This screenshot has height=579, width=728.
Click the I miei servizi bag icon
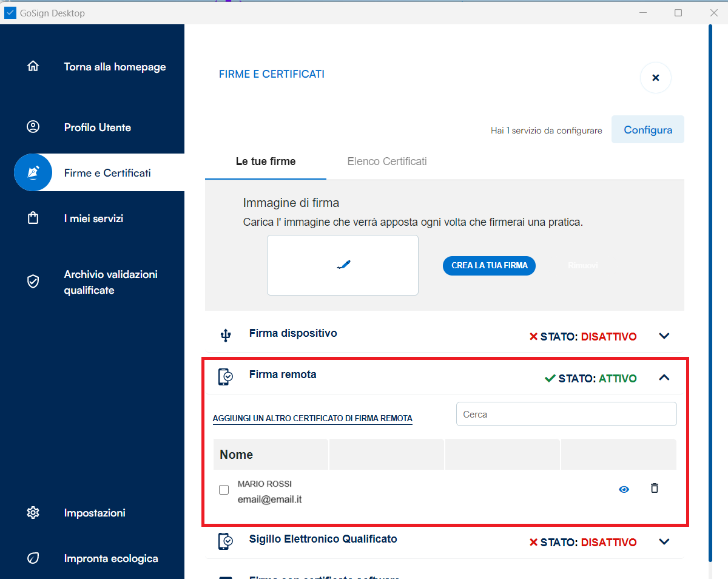33,218
